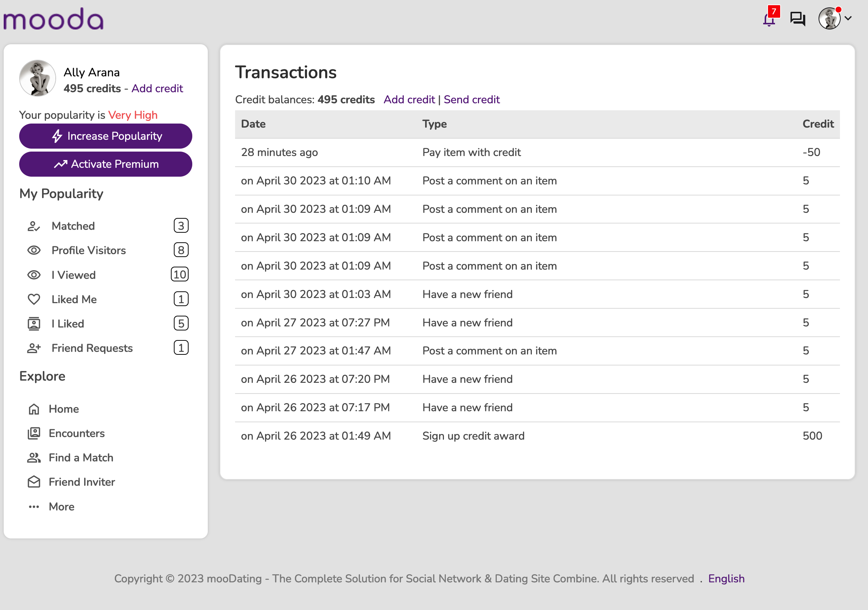Expand the account dropdown chevron
The image size is (868, 610).
point(848,18)
